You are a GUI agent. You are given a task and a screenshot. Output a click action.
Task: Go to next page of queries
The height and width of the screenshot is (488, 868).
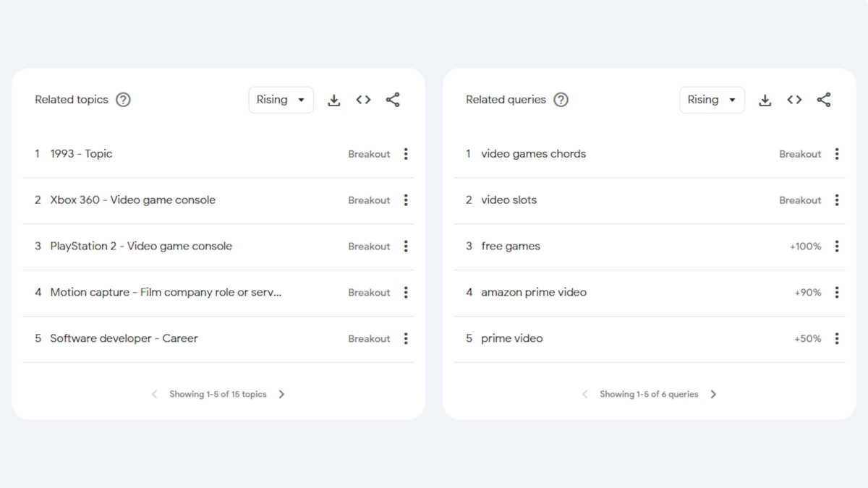(x=713, y=394)
